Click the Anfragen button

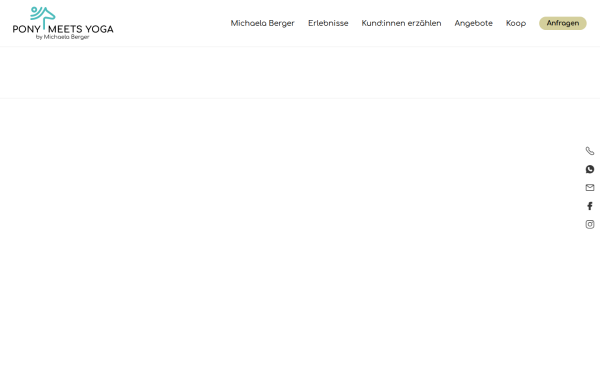point(562,23)
